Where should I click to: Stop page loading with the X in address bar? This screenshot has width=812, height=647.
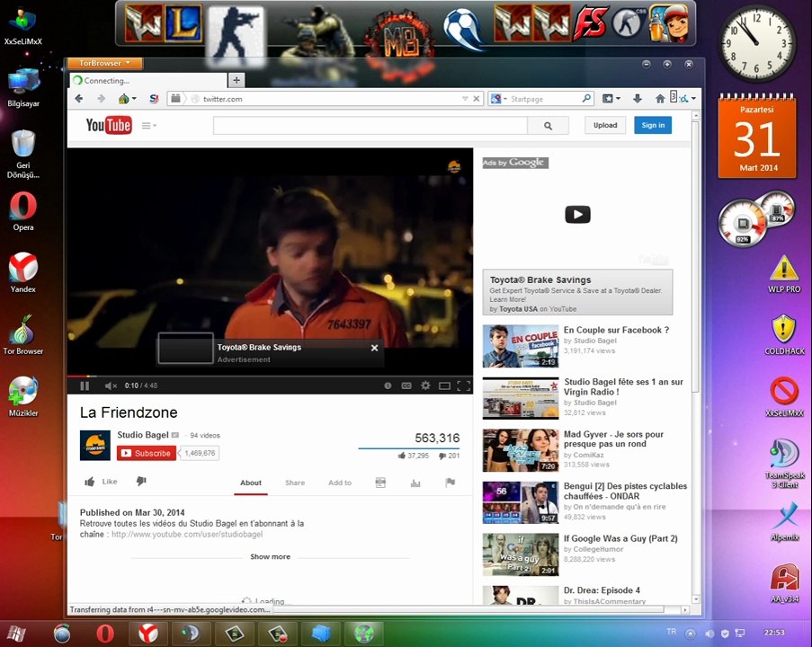tap(477, 98)
